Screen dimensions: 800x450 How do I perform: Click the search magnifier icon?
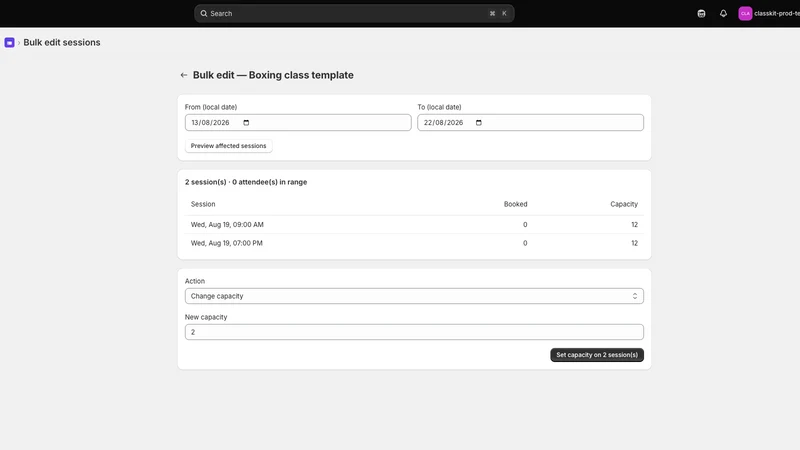[x=204, y=14]
